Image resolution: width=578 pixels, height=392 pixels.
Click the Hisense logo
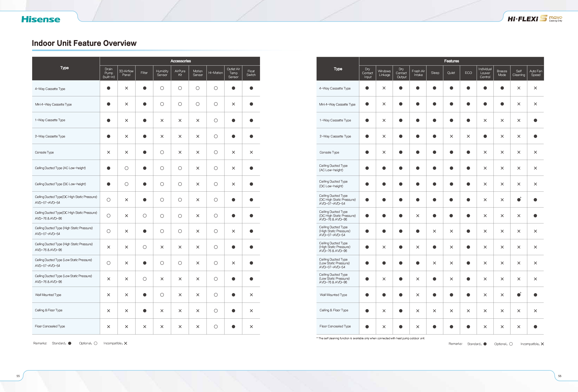click(x=41, y=19)
